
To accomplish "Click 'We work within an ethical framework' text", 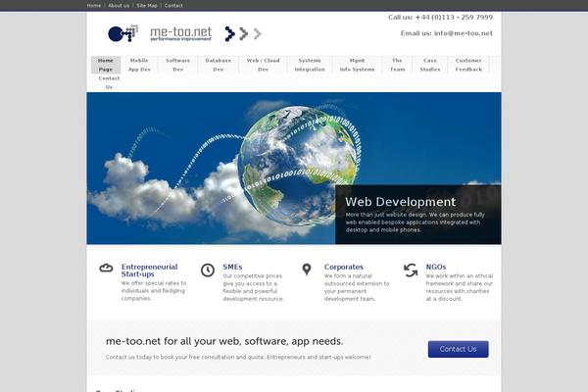I will pyautogui.click(x=459, y=287).
